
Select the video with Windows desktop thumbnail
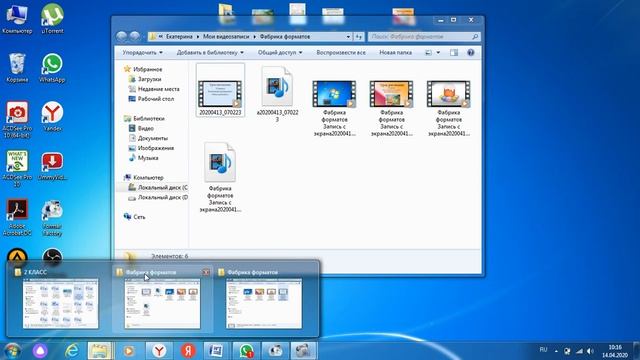pos(334,108)
